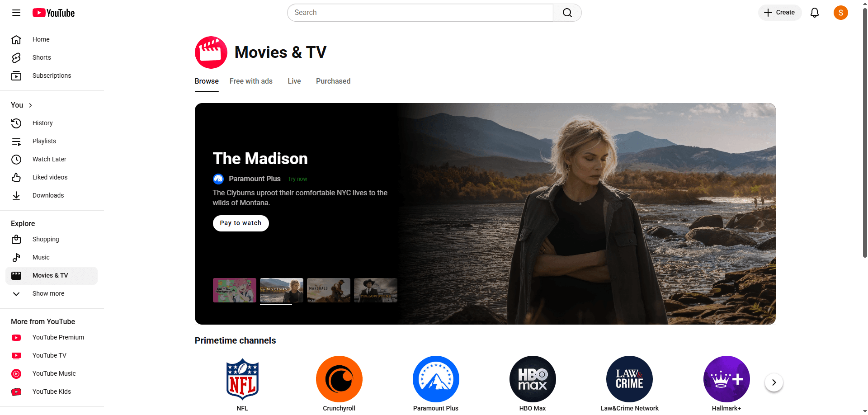The width and height of the screenshot is (868, 415).
Task: Open the Paramount Plus channel circle
Action: click(x=436, y=379)
